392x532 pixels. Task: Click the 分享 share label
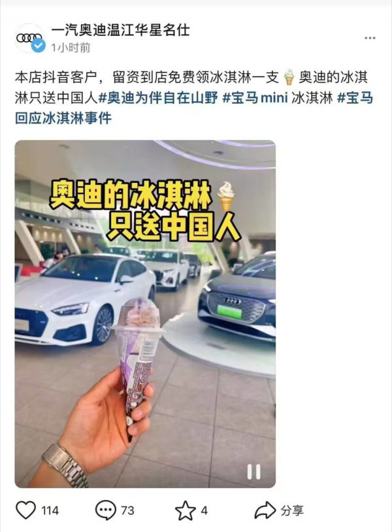(x=291, y=510)
